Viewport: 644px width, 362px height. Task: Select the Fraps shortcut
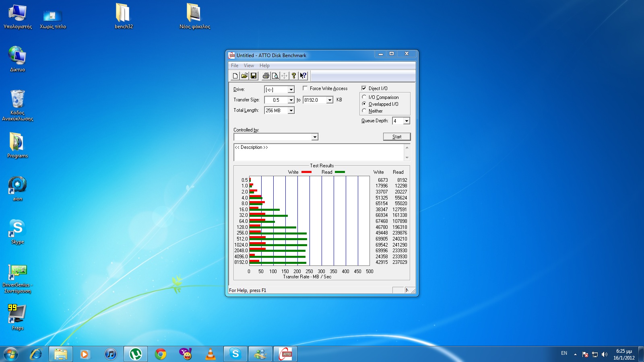coord(18,318)
